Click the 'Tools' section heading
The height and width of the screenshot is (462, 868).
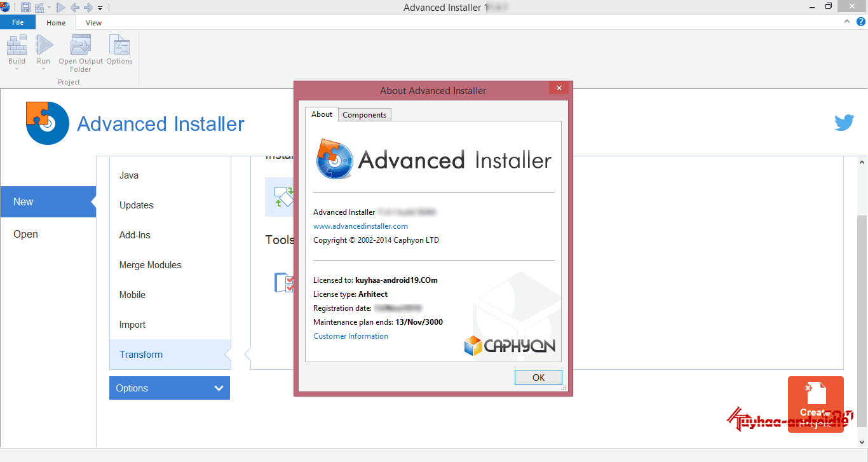(x=280, y=240)
